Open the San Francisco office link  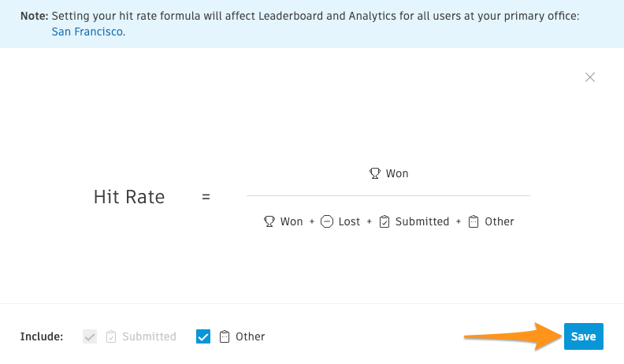tap(87, 32)
